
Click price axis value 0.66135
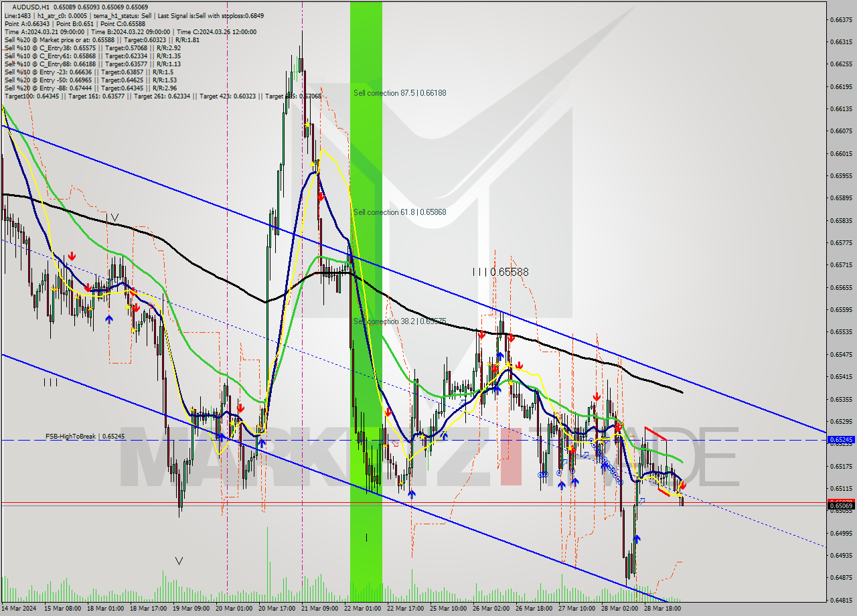[842, 108]
